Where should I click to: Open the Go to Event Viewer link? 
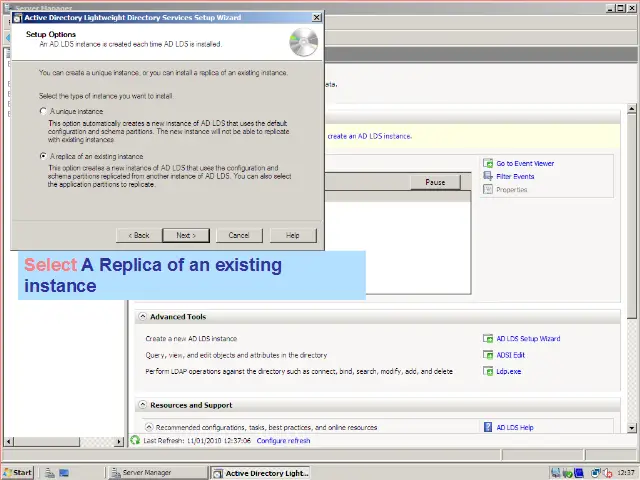[525, 164]
